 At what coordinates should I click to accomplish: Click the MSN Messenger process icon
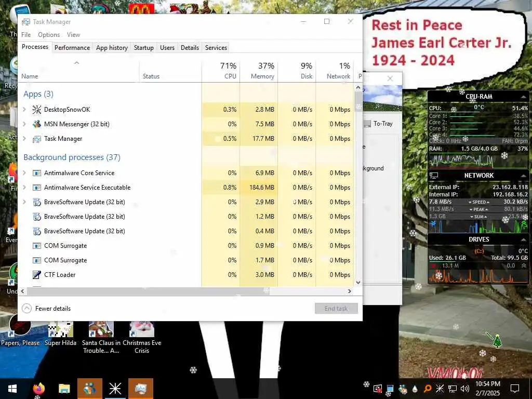click(x=37, y=124)
